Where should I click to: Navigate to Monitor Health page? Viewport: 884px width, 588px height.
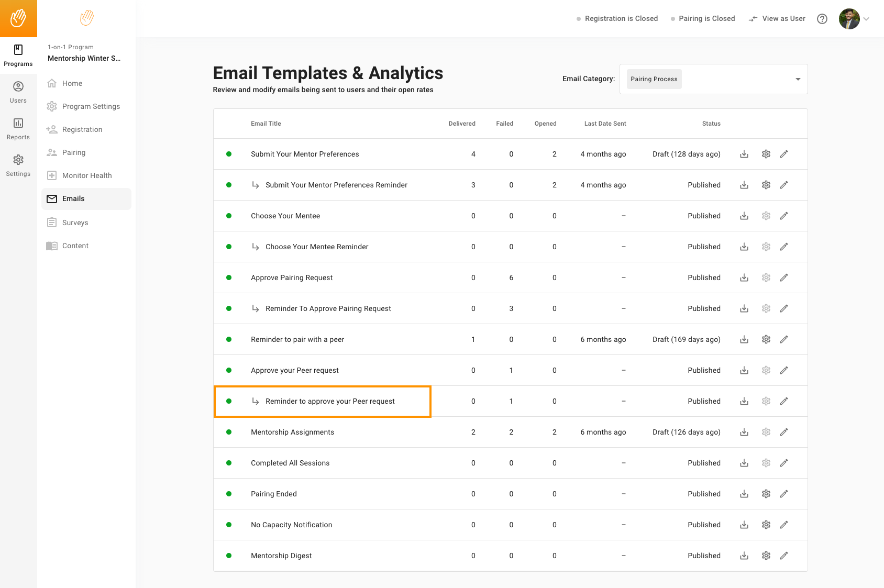click(x=87, y=175)
